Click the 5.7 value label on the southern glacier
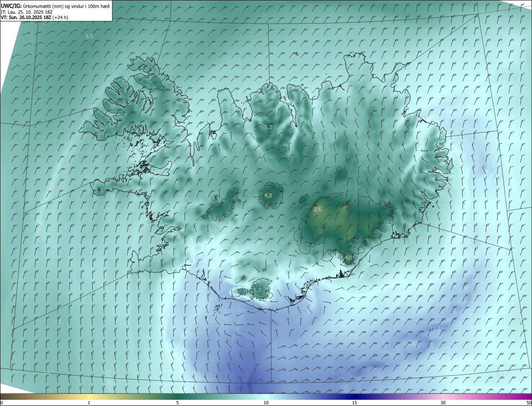The height and width of the screenshot is (406, 532). [257, 291]
